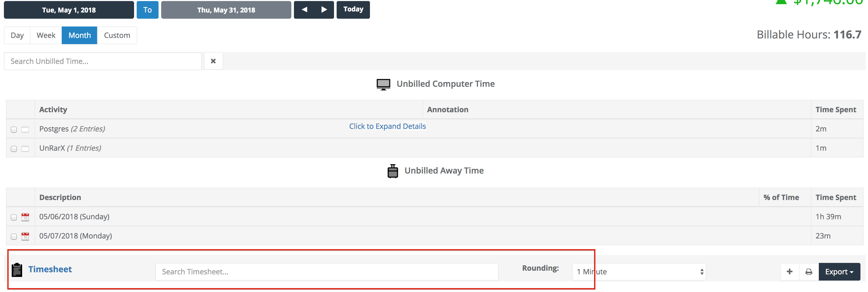Clear search with the X button
The height and width of the screenshot is (292, 868).
click(213, 61)
